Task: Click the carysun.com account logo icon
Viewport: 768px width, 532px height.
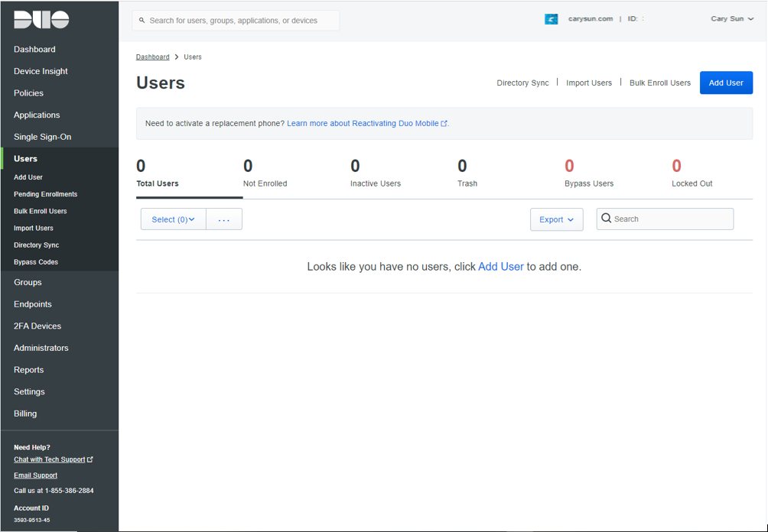Action: coord(551,19)
